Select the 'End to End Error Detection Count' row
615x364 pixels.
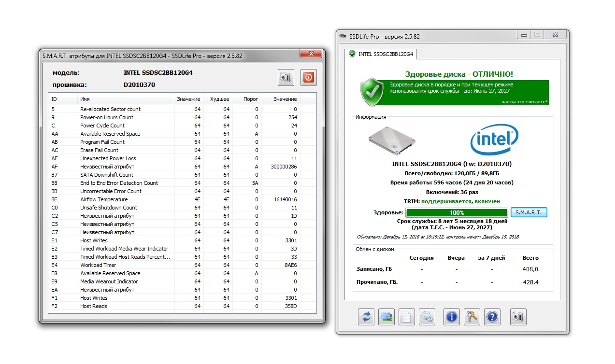click(183, 183)
